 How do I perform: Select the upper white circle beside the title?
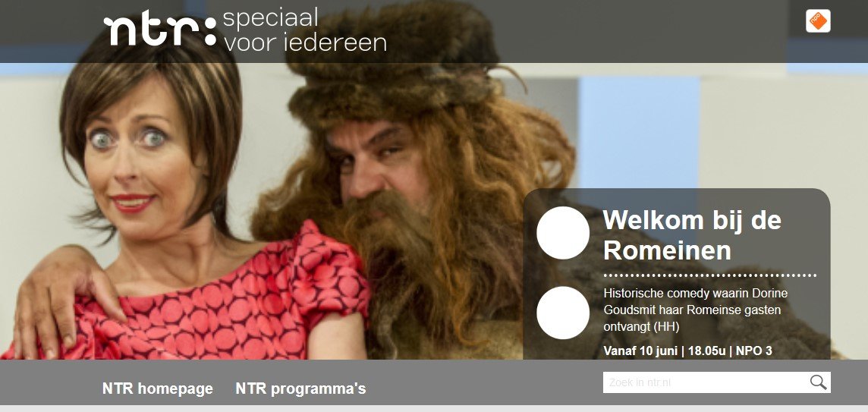tap(562, 233)
